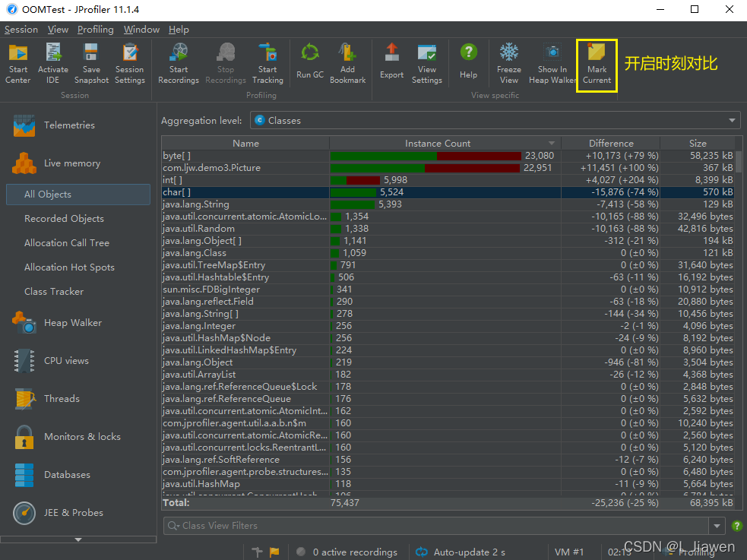
Task: Click the Auto-update 2 s status item
Action: click(x=461, y=552)
